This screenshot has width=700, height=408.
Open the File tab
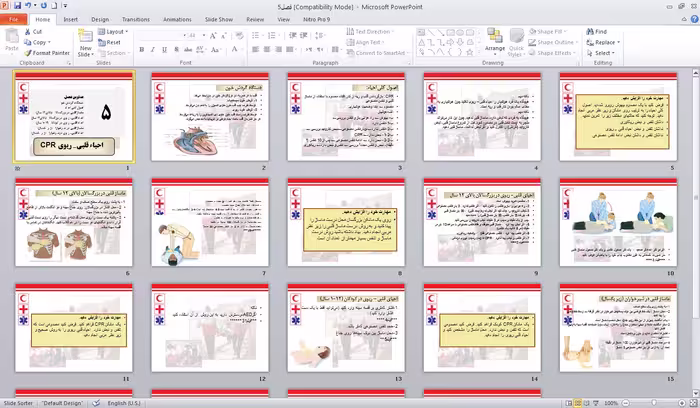pos(13,20)
